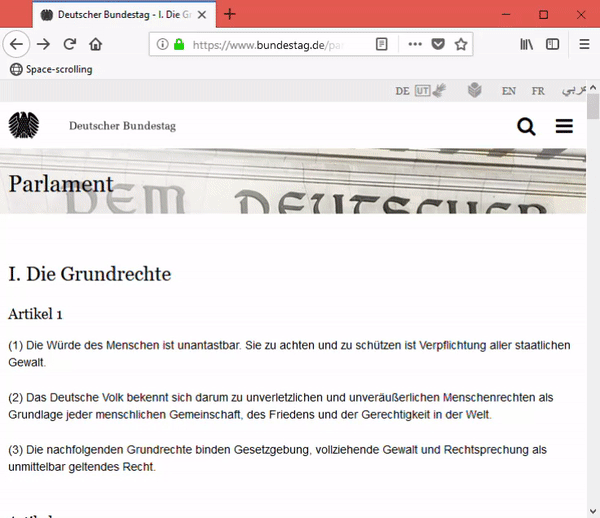Go back with the back arrow button
600x518 pixels.
16,44
